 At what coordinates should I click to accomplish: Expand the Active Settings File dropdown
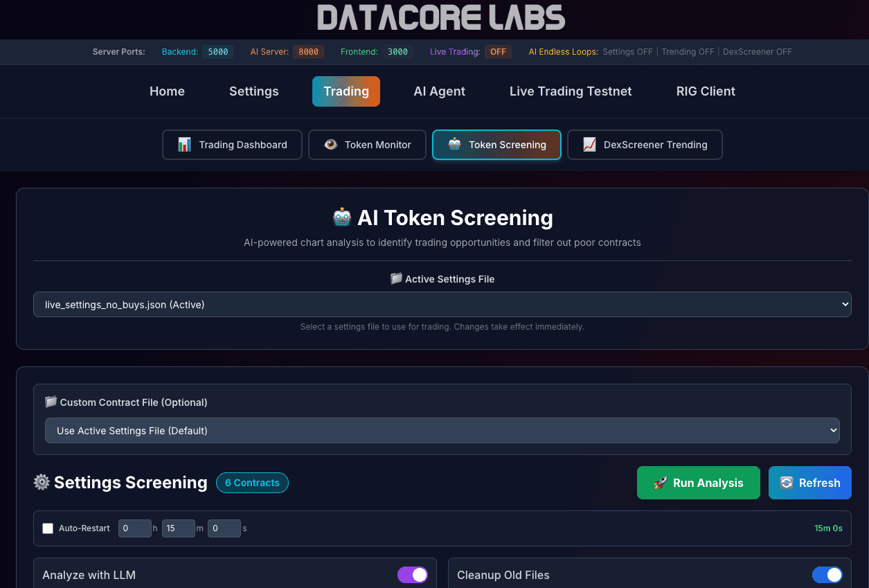click(x=442, y=304)
